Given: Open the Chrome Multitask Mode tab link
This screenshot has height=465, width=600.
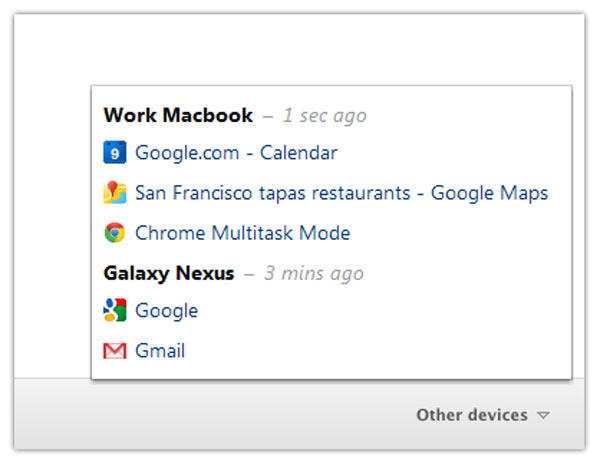Looking at the screenshot, I should 242,233.
